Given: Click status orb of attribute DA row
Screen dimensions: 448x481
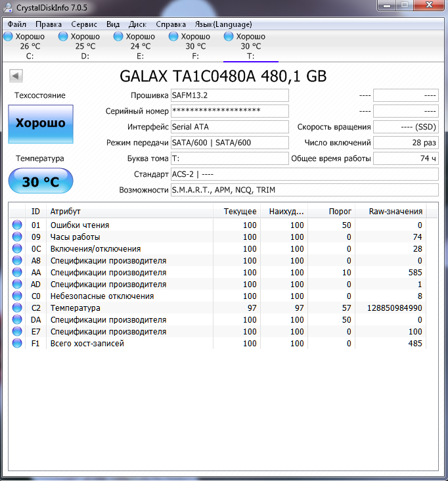Looking at the screenshot, I should coord(17,319).
